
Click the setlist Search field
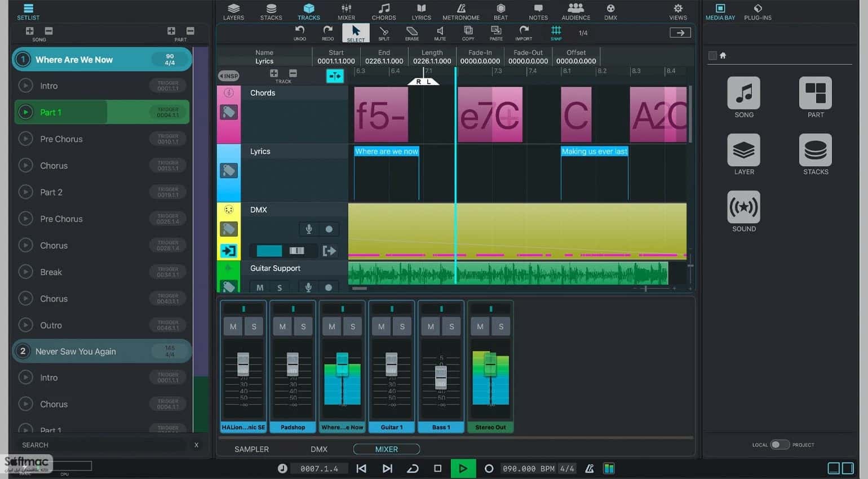(103, 445)
